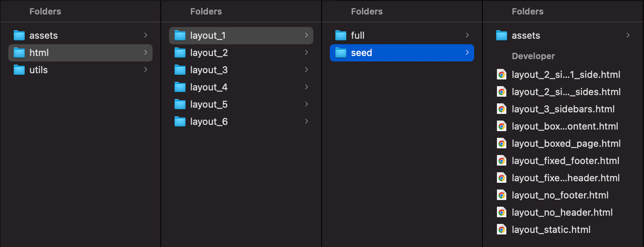Click the Developer group label
The height and width of the screenshot is (247, 644).
click(x=533, y=56)
